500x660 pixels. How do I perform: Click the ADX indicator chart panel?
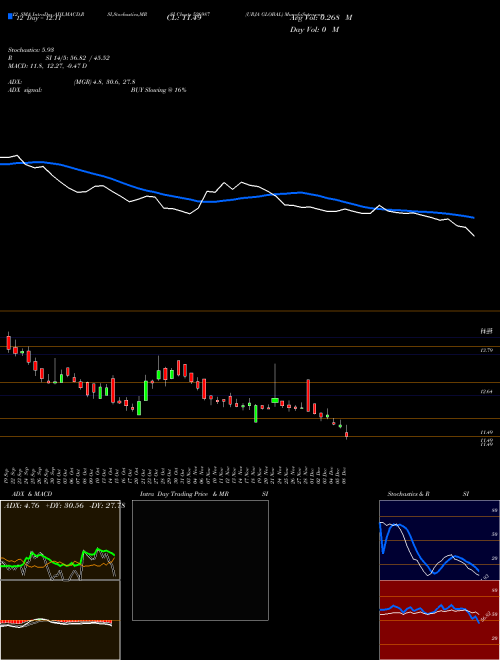pyautogui.click(x=60, y=540)
